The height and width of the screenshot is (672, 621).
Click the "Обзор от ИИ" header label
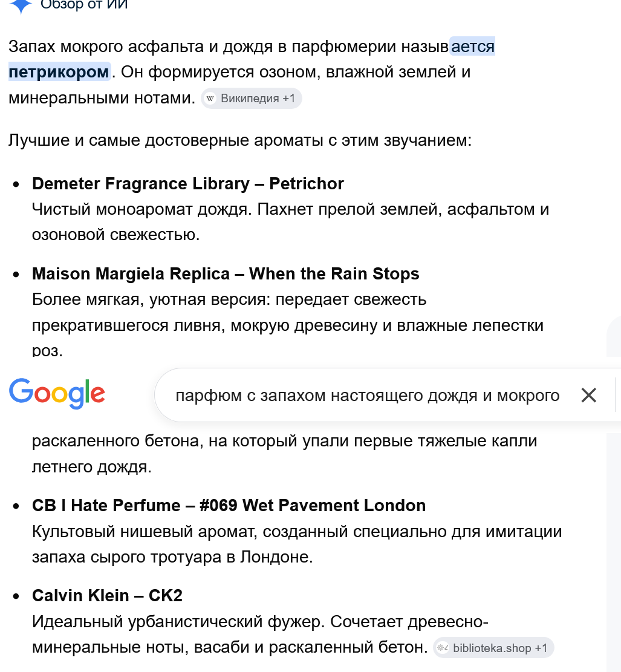[x=84, y=5]
